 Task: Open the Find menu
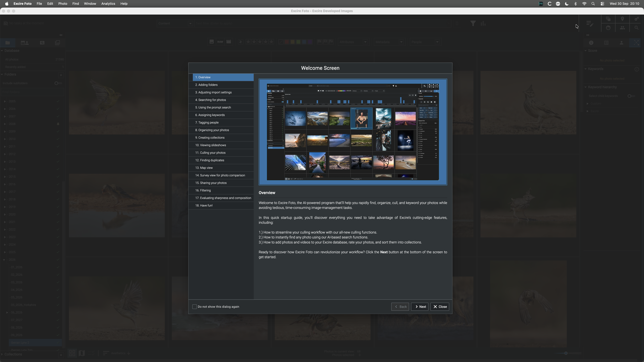click(x=75, y=4)
